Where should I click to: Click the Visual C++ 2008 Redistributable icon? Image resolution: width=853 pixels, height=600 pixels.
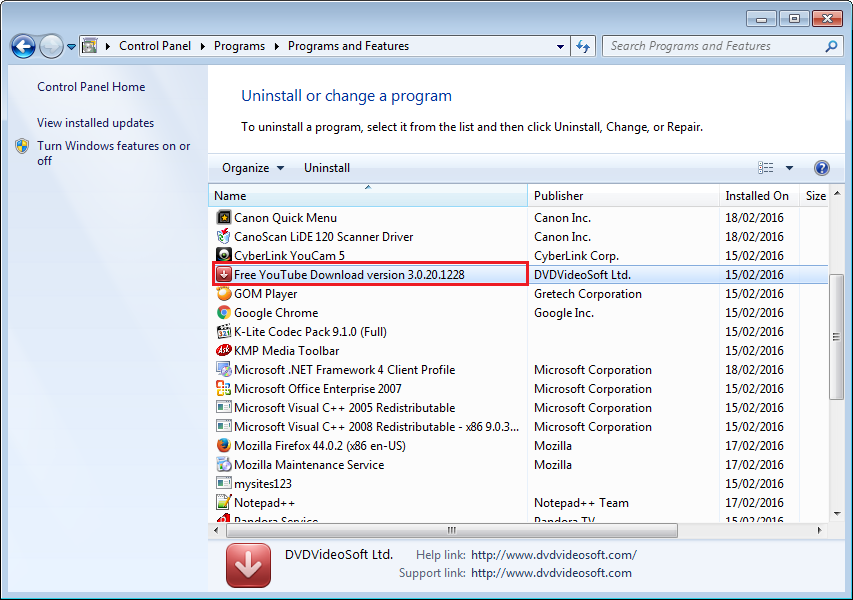point(224,426)
